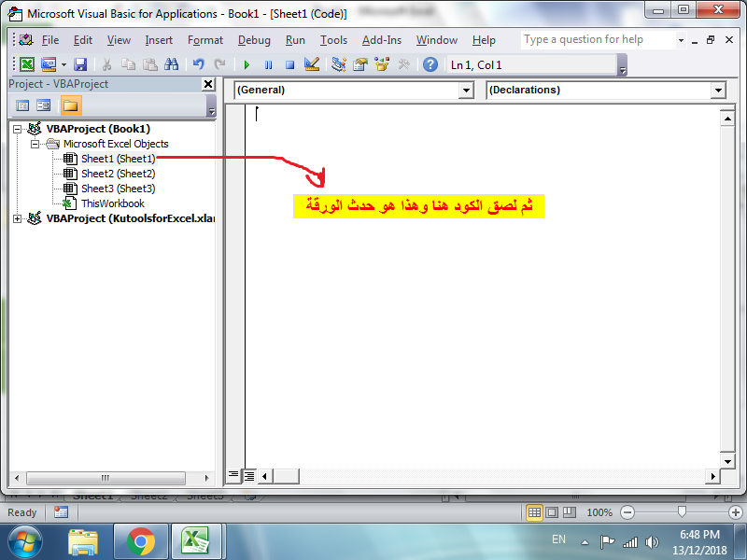Click the Break pause icon

tap(269, 64)
